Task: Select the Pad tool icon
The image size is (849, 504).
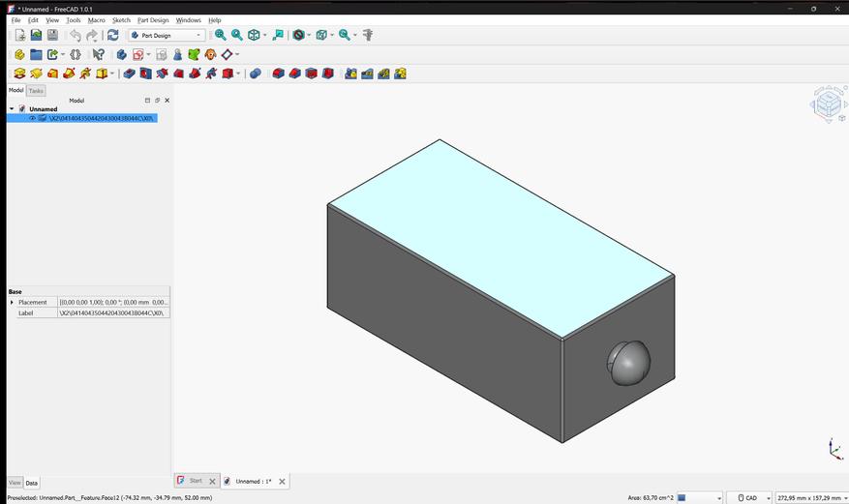Action: 19,74
